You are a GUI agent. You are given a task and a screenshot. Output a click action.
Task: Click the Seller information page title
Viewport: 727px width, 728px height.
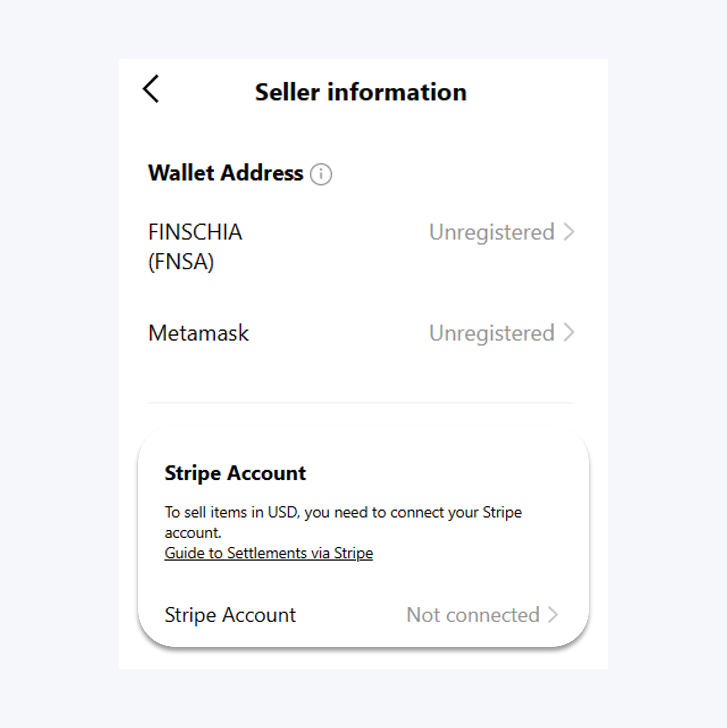click(x=361, y=92)
